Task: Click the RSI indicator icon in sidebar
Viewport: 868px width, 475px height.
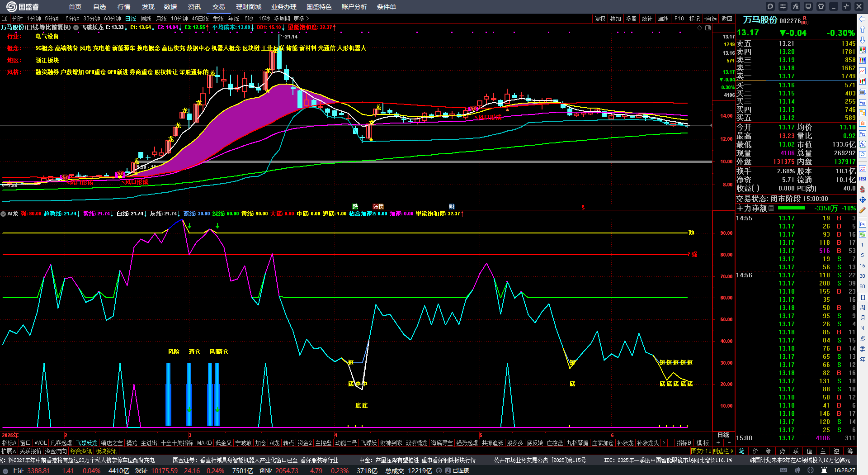Action: click(x=863, y=179)
